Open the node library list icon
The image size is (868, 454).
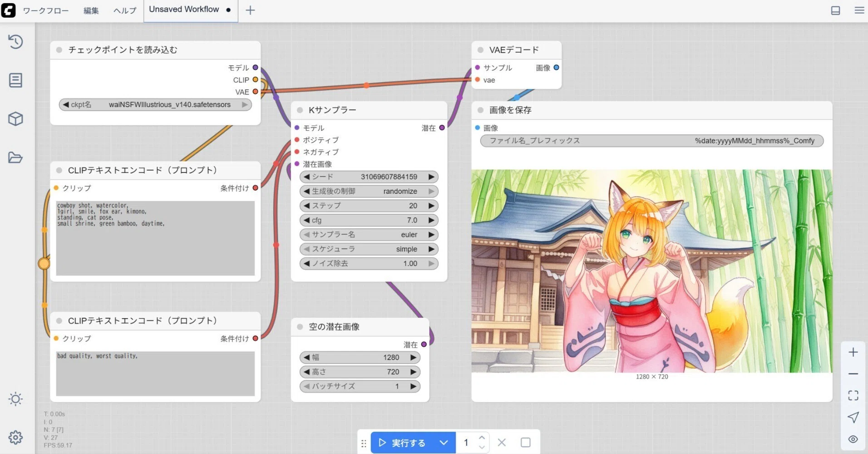(15, 80)
